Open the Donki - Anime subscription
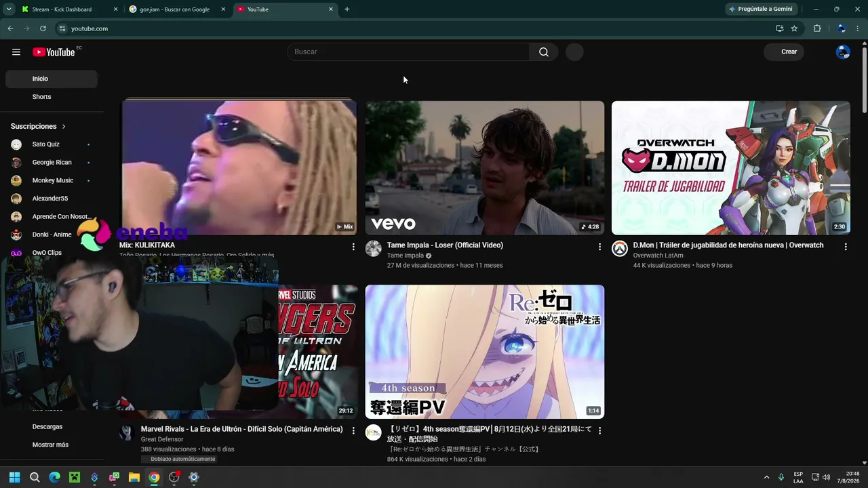Image resolution: width=868 pixels, height=488 pixels. coord(52,235)
